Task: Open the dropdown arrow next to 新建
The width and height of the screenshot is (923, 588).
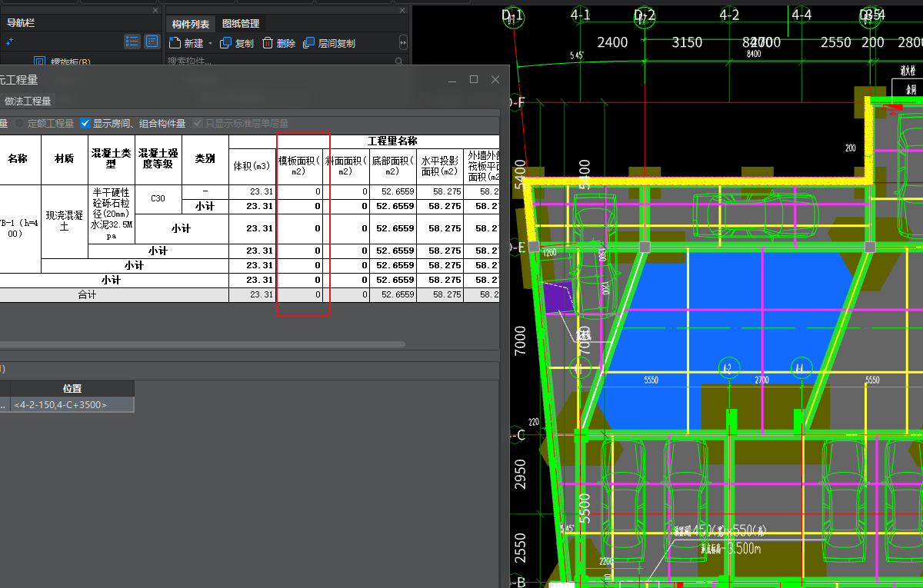Action: coord(210,44)
